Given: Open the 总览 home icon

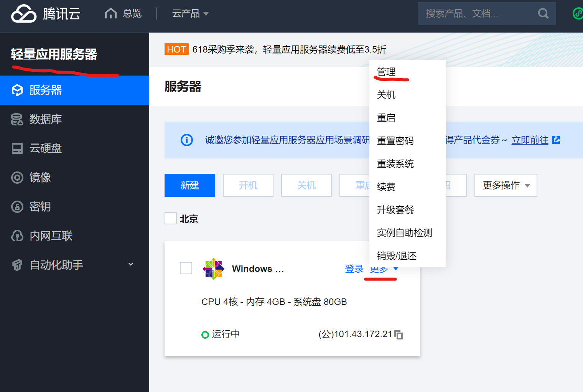Looking at the screenshot, I should [111, 13].
